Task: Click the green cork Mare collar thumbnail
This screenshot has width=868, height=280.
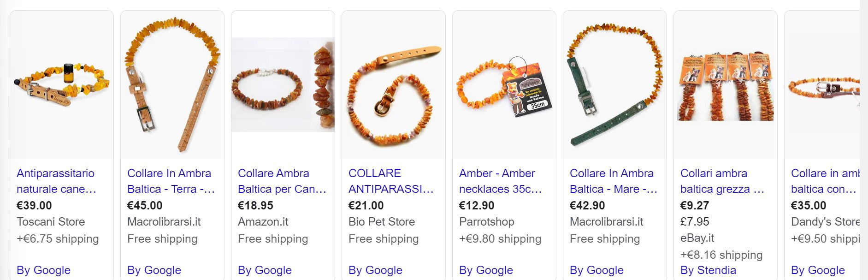Action: (x=615, y=84)
